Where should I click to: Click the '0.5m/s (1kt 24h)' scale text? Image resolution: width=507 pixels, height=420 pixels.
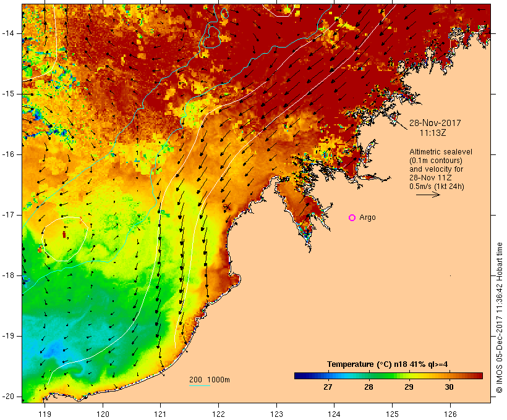pyautogui.click(x=437, y=187)
